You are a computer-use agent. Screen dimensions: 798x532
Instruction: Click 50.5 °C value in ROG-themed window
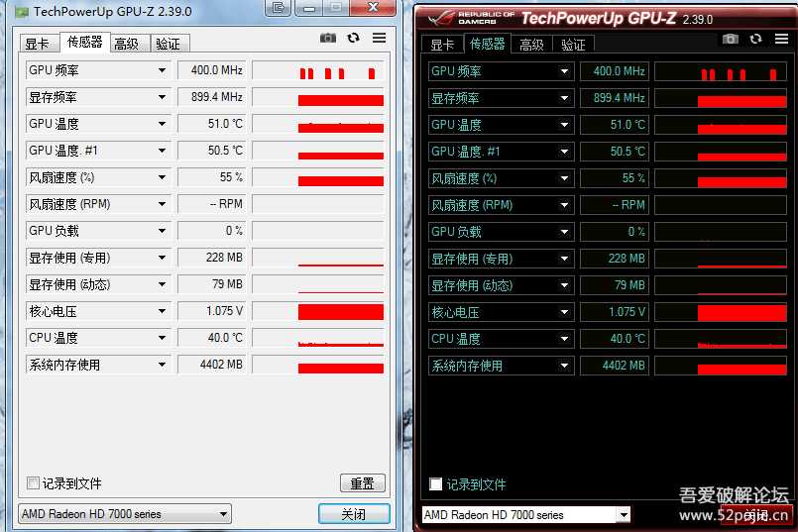615,152
